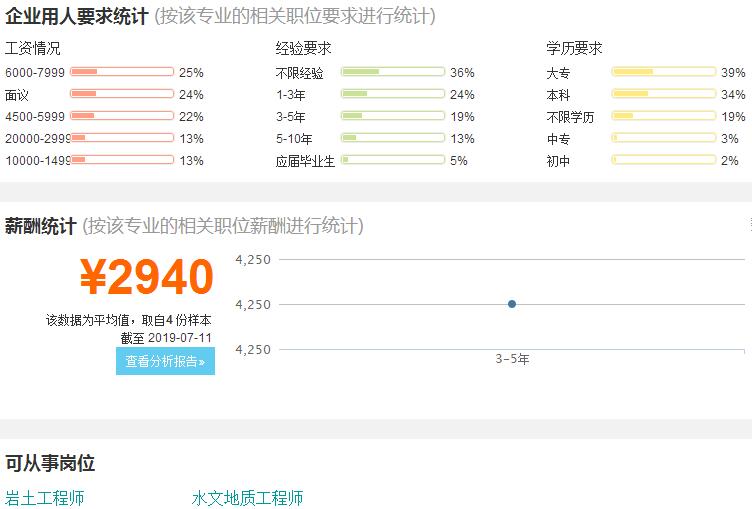Viewport: 752px width, 509px height.
Task: Click the 大专 yellow education bar
Action: pyautogui.click(x=664, y=72)
